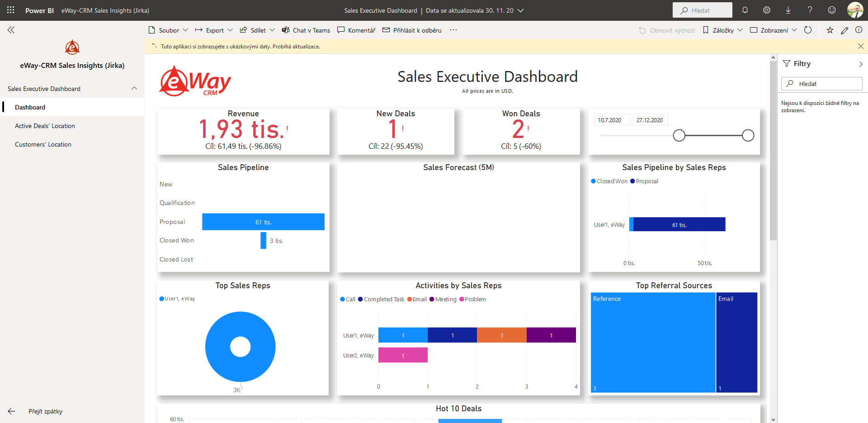Click the Email legend item in Activities
Image resolution: width=868 pixels, height=423 pixels.
click(x=417, y=299)
